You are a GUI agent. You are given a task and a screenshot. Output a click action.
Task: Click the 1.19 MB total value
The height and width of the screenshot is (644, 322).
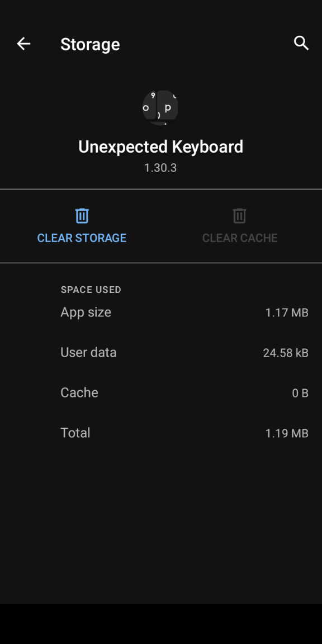[287, 434]
